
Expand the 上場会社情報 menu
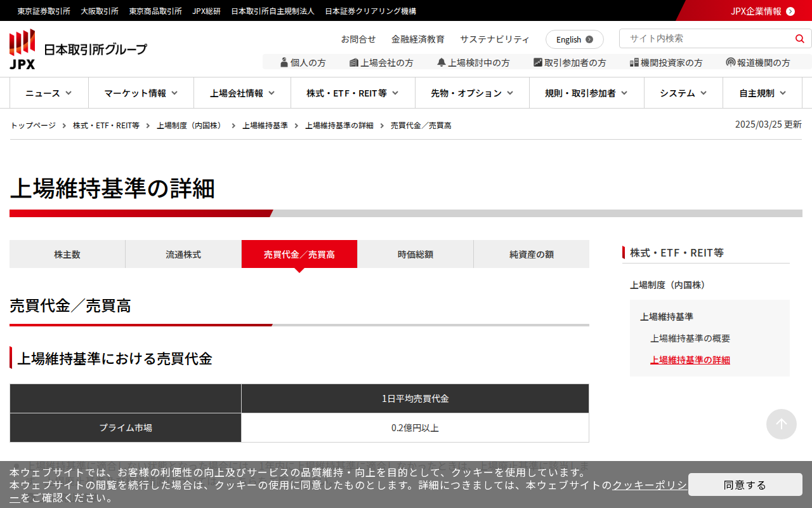point(242,93)
